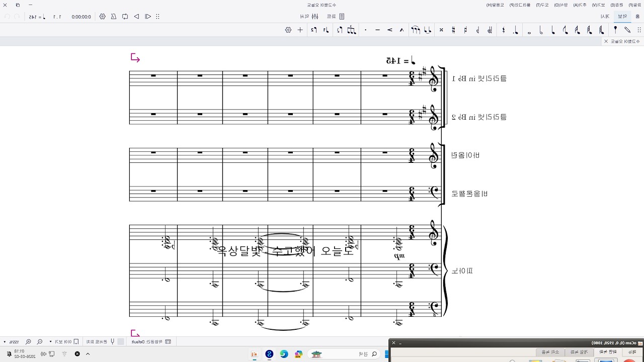The width and height of the screenshot is (644, 362).
Task: Toggle the metronome
Action: point(114,17)
